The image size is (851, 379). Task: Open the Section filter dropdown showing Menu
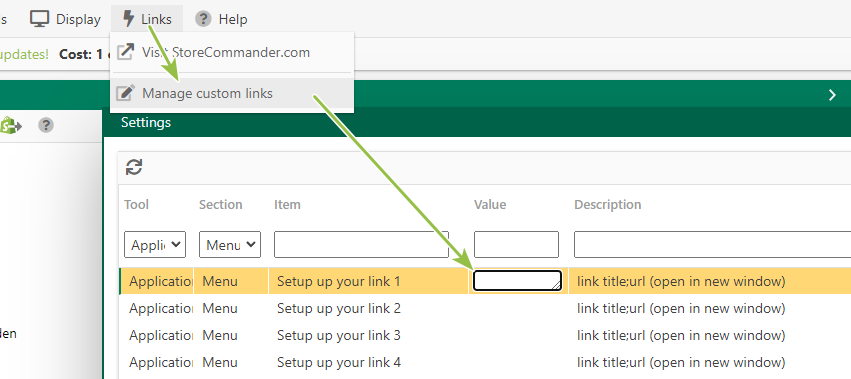click(230, 244)
